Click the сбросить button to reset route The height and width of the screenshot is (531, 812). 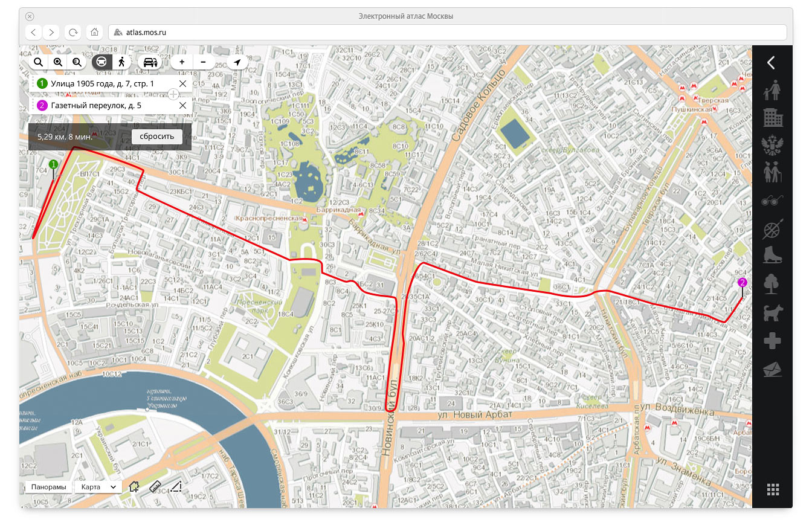[156, 137]
